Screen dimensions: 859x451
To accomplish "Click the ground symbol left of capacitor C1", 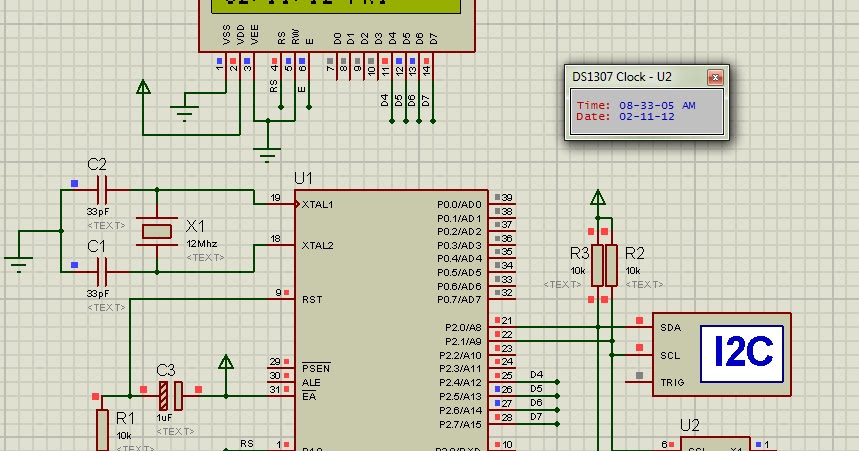I will (18, 264).
